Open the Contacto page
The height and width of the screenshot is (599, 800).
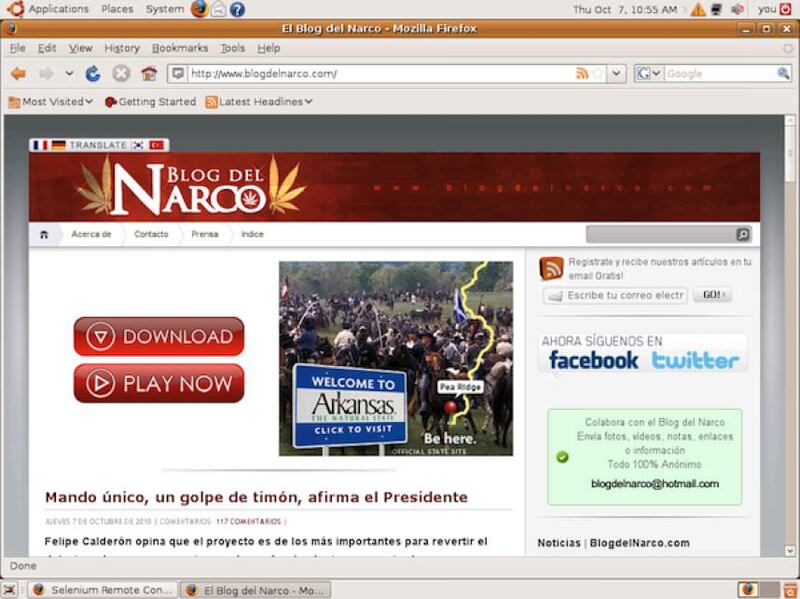(x=151, y=234)
